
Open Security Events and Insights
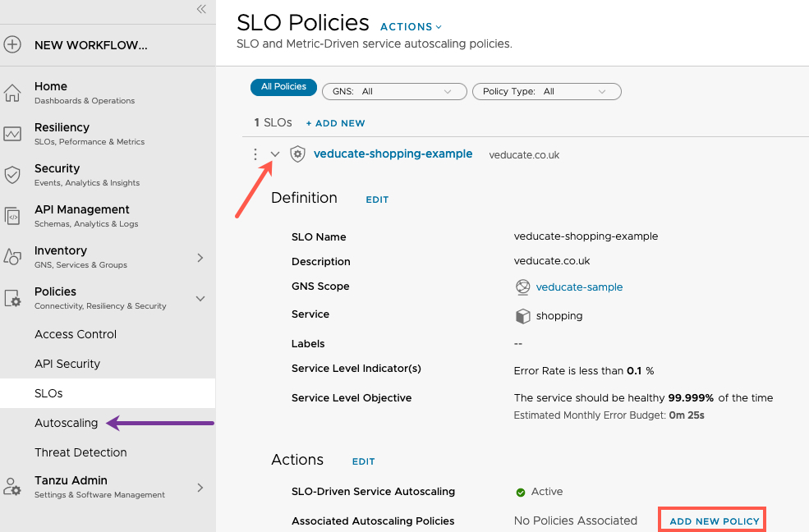click(87, 175)
